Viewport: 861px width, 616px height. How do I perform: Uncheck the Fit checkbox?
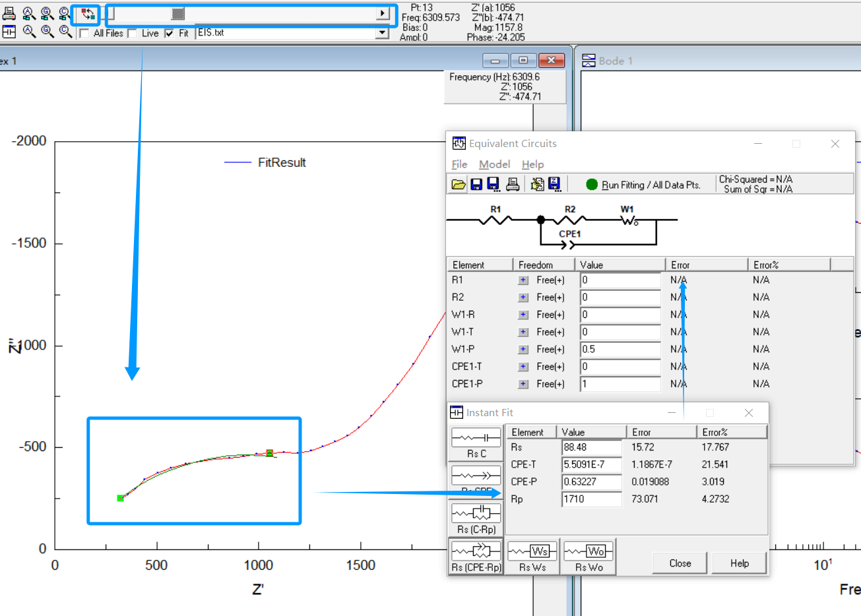[170, 33]
